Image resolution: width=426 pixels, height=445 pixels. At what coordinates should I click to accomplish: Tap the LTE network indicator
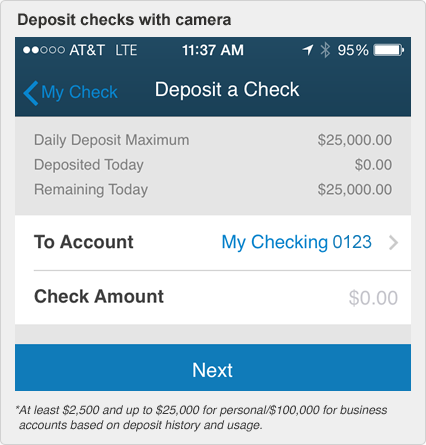click(x=126, y=50)
